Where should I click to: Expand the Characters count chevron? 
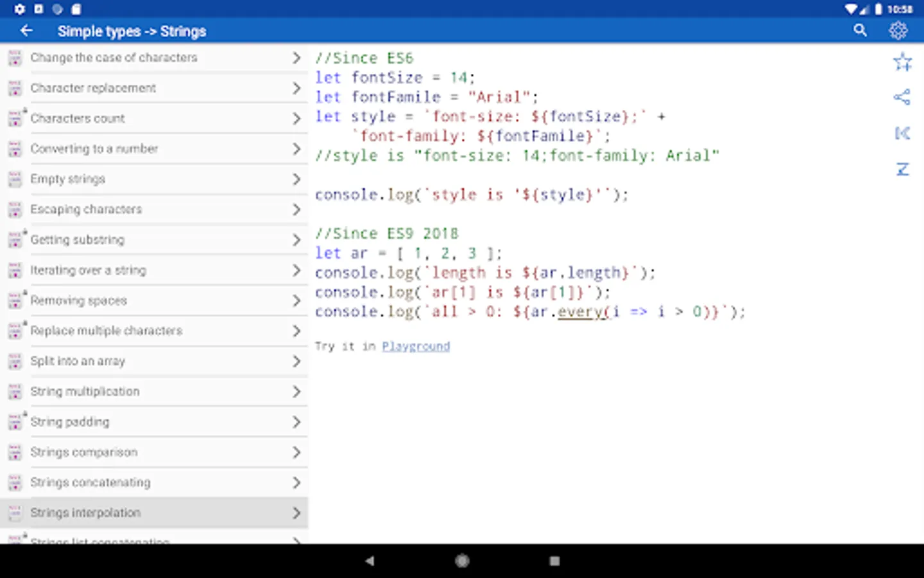pos(296,118)
